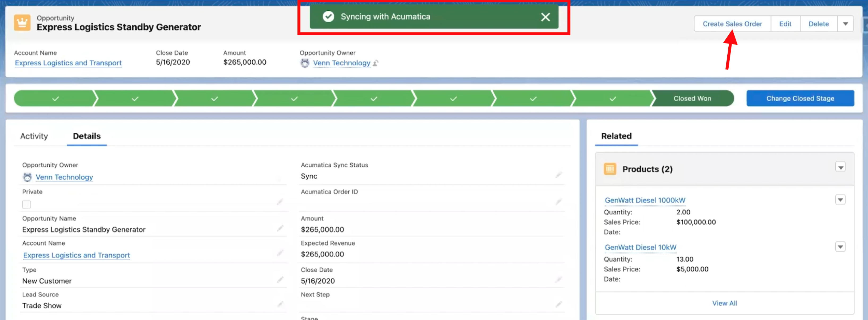
Task: Open the Products (2) related list
Action: [647, 169]
